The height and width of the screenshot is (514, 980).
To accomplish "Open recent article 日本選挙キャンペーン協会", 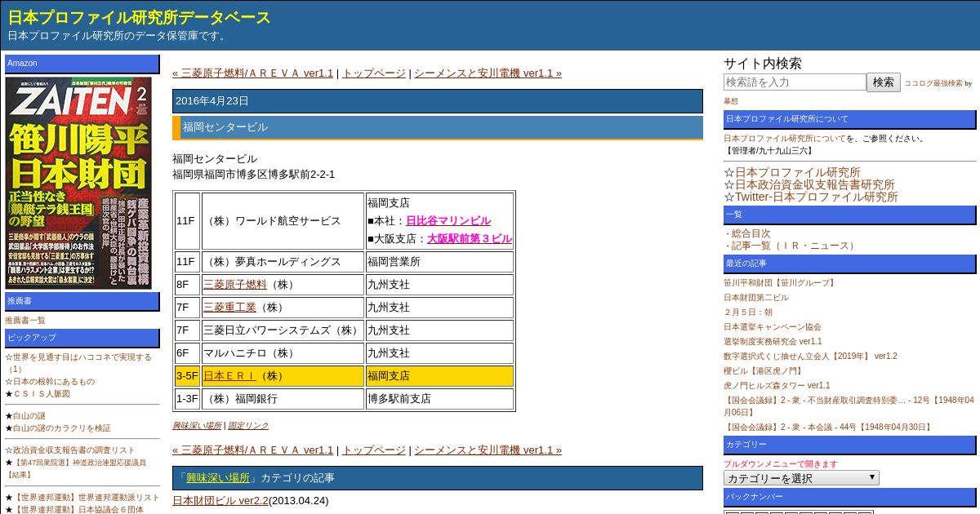I will point(773,326).
